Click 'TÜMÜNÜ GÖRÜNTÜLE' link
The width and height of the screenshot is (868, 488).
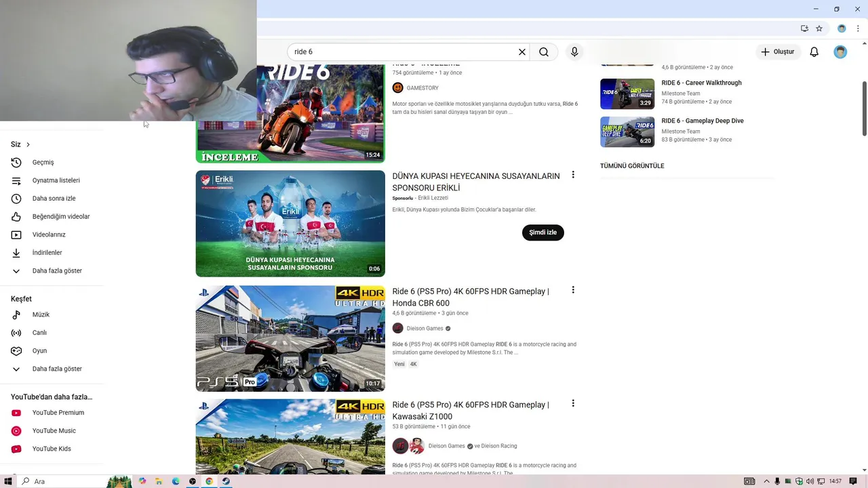(x=632, y=166)
